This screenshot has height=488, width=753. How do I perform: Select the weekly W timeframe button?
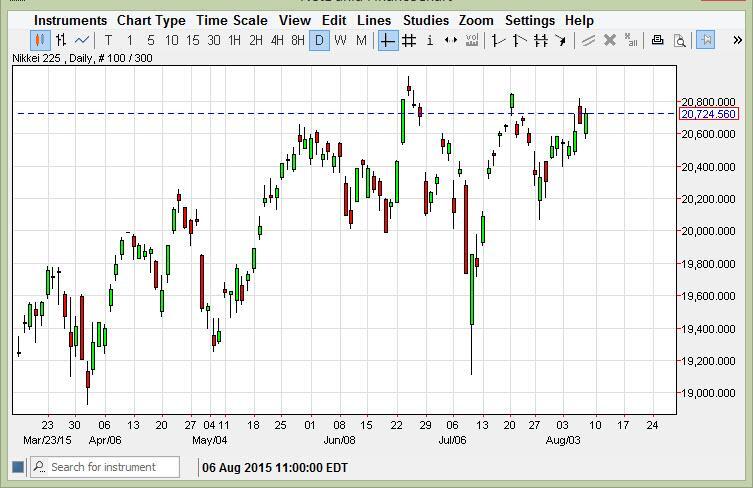(x=340, y=40)
